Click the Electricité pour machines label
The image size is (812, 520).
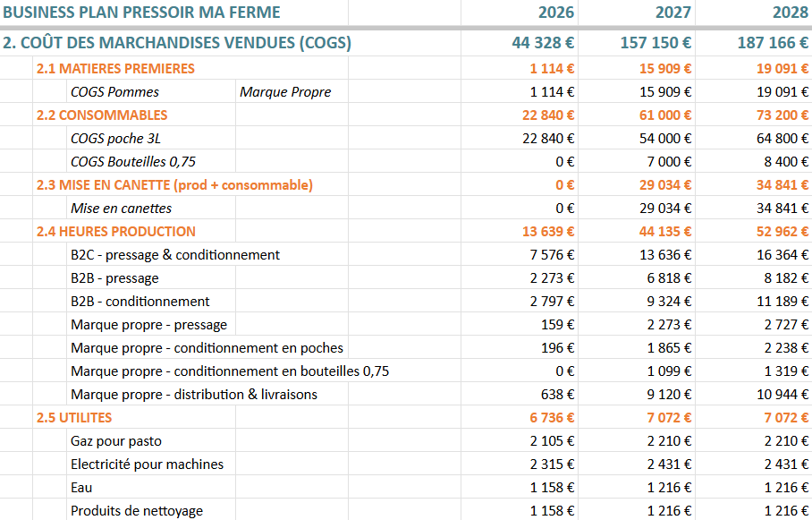tap(147, 464)
